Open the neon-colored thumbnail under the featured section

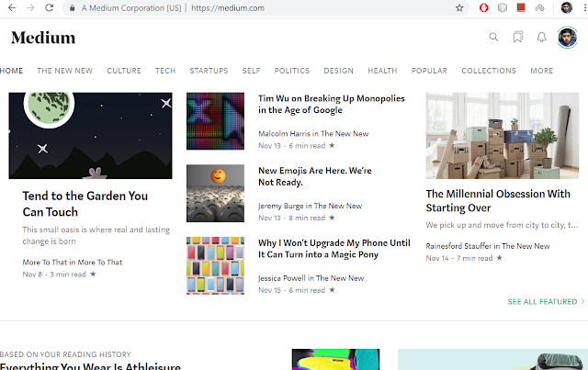[x=335, y=360]
